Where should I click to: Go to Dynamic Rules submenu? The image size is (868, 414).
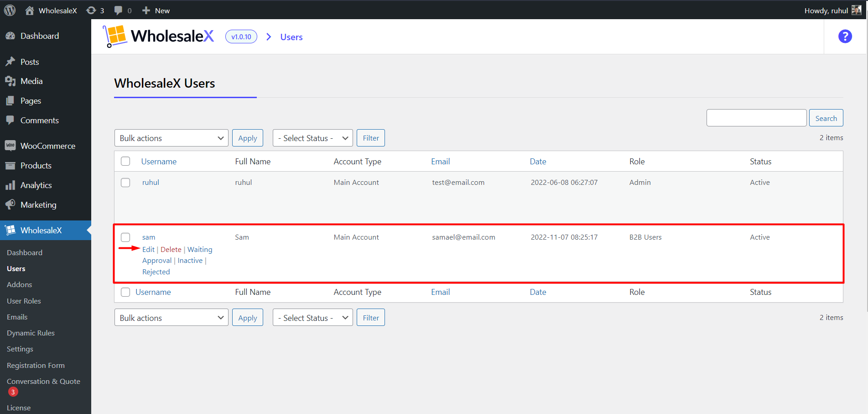click(x=31, y=333)
